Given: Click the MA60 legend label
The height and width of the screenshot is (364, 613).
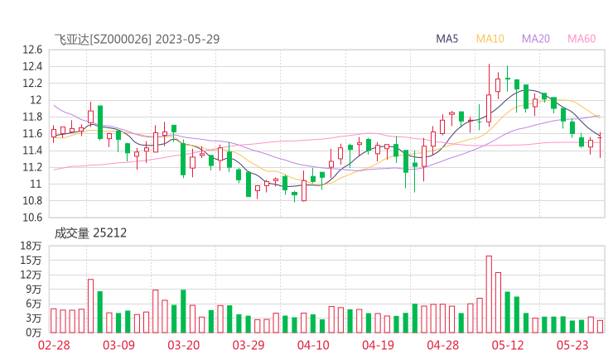Looking at the screenshot, I should (582, 39).
